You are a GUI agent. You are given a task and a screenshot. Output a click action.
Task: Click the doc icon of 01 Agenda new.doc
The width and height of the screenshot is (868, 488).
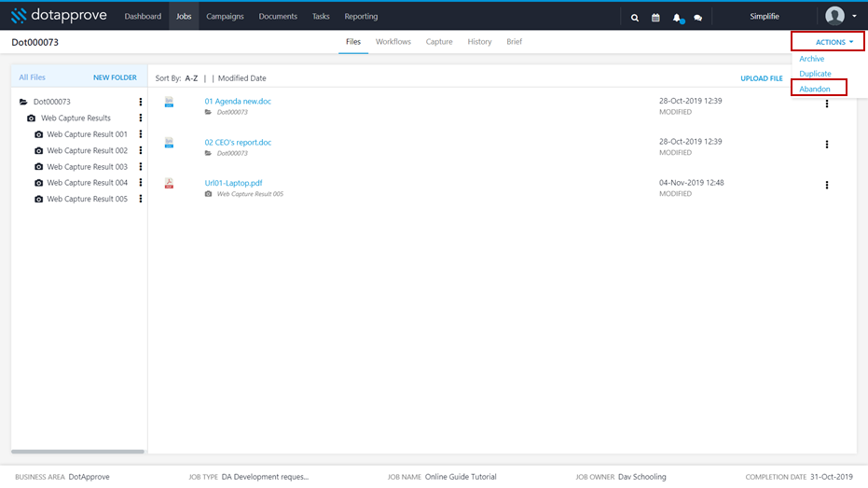click(x=169, y=102)
